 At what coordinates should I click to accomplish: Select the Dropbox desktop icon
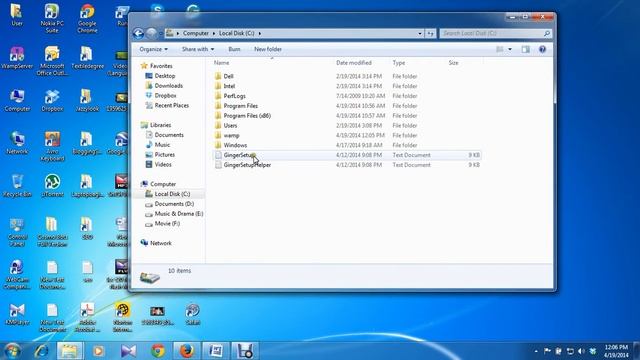(52, 100)
